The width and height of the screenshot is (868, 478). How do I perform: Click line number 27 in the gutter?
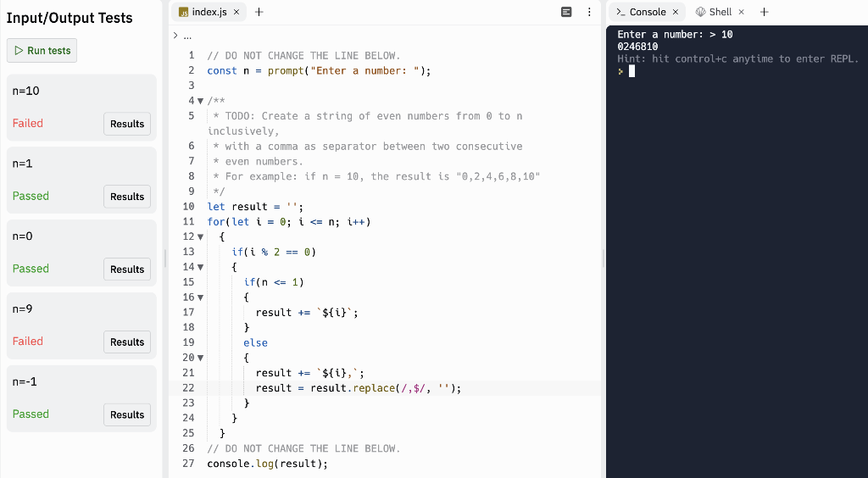click(x=188, y=463)
